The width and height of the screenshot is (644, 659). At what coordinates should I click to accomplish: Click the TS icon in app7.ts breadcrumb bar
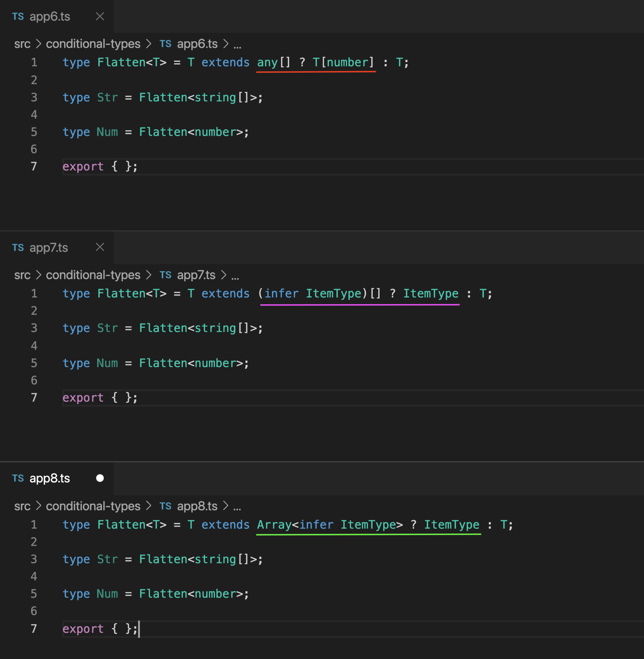[x=166, y=275]
